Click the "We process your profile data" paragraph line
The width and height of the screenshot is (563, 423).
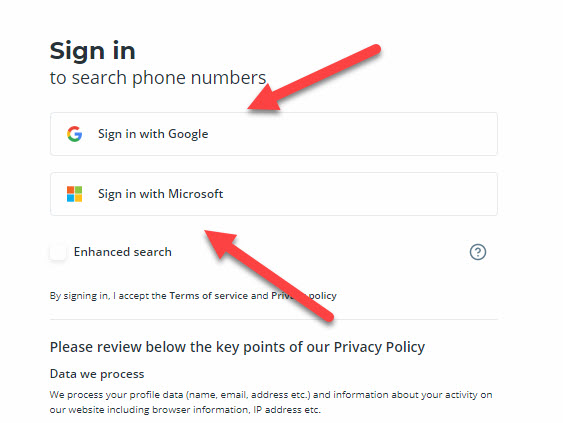coord(271,395)
